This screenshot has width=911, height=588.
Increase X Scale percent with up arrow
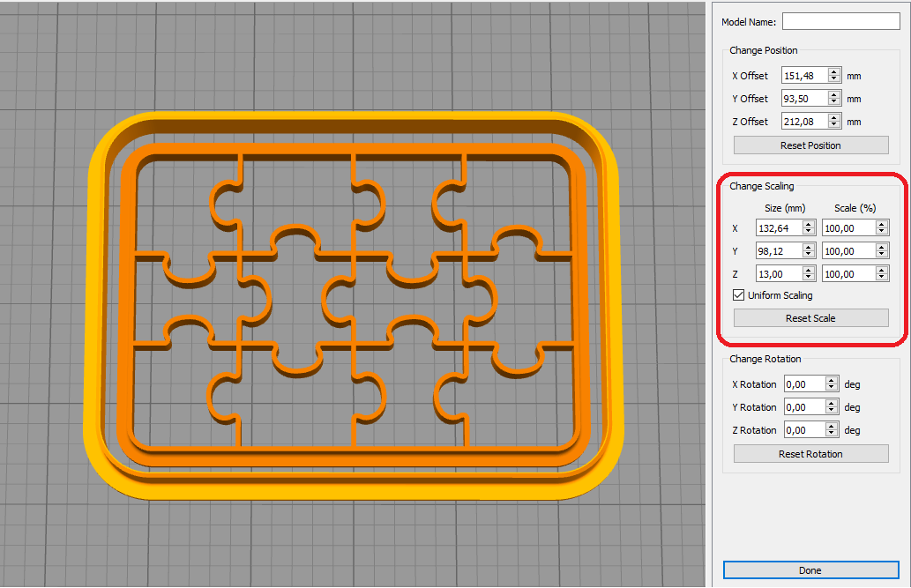point(882,224)
